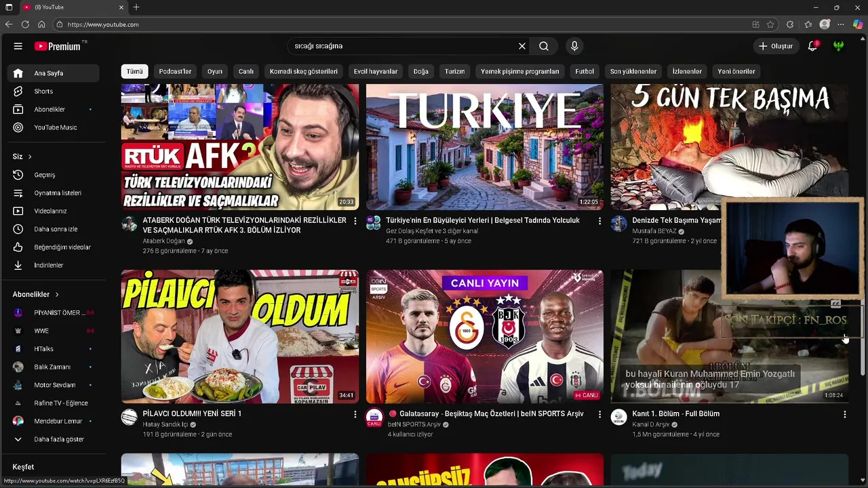Reload the page with browser refresh
The height and width of the screenshot is (488, 868).
[25, 24]
